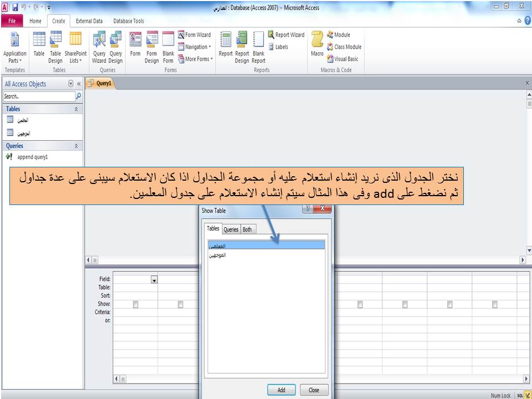
Task: Click the search magnifier in navigation pane
Action: [79, 96]
